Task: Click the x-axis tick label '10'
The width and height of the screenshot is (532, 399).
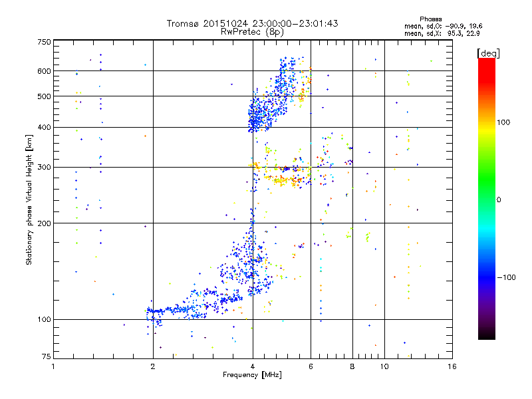Action: point(384,366)
